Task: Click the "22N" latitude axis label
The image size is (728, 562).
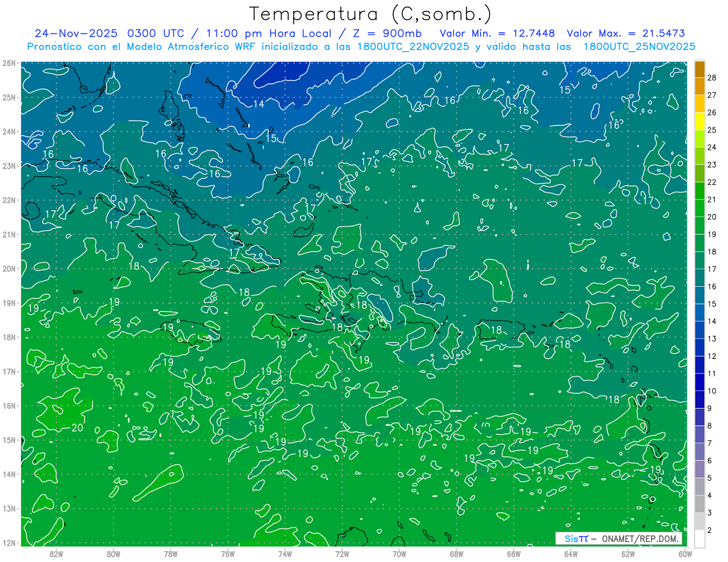Action: click(x=8, y=200)
